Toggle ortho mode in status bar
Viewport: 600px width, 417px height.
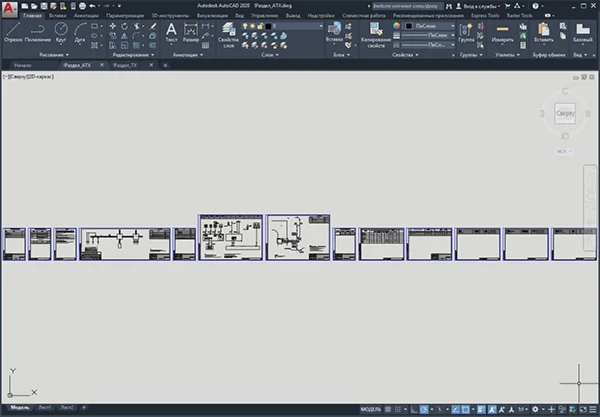coord(414,409)
